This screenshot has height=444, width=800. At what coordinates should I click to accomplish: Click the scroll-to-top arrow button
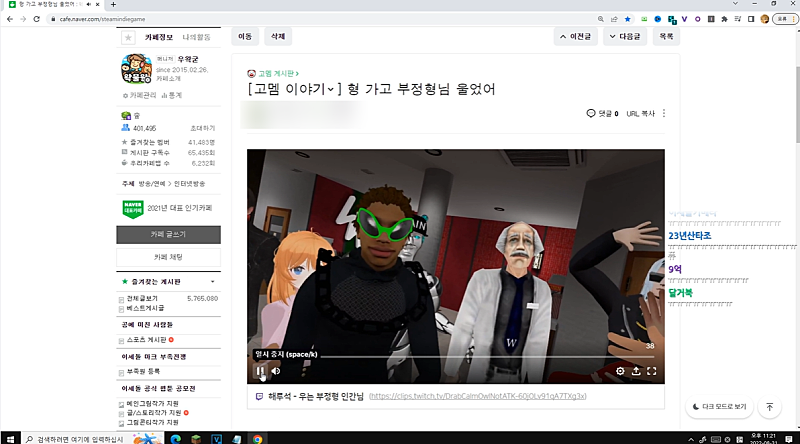(769, 407)
